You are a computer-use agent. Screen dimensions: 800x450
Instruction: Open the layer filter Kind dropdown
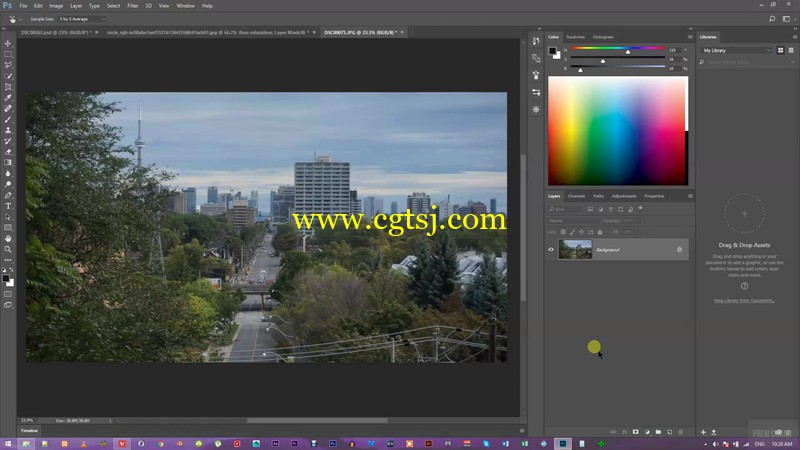click(565, 210)
